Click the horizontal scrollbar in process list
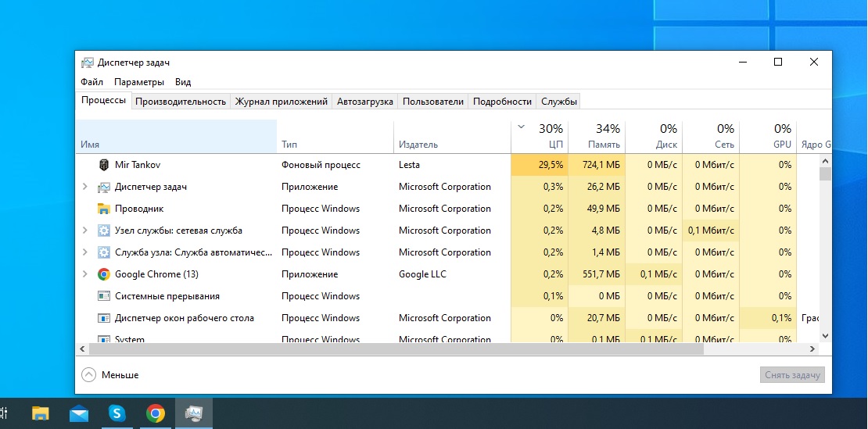Image resolution: width=868 pixels, height=429 pixels. [391, 349]
